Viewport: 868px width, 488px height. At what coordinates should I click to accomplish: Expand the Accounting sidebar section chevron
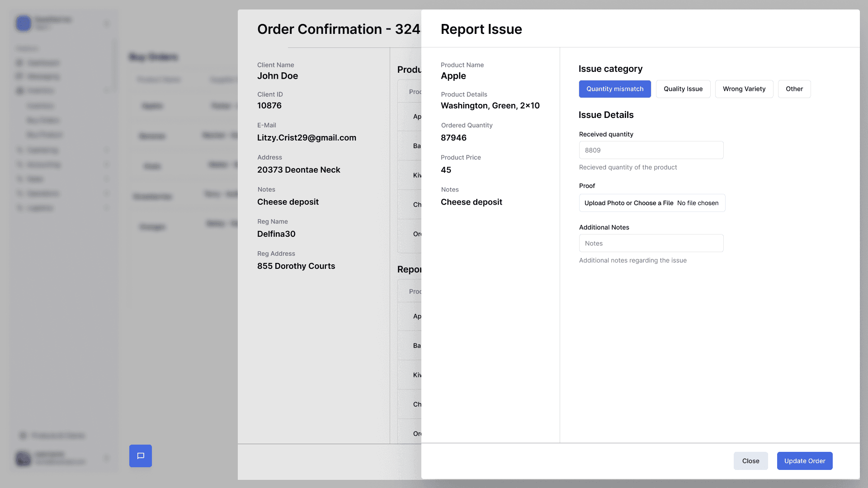107,164
